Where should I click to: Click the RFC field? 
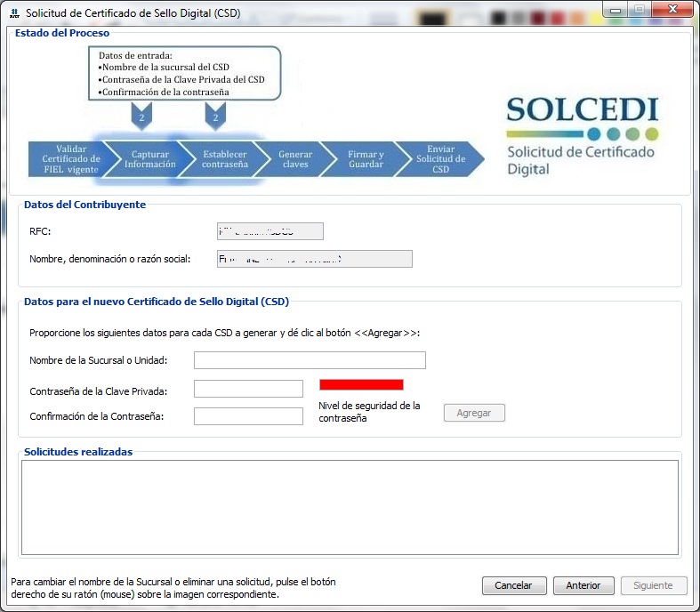tap(270, 231)
